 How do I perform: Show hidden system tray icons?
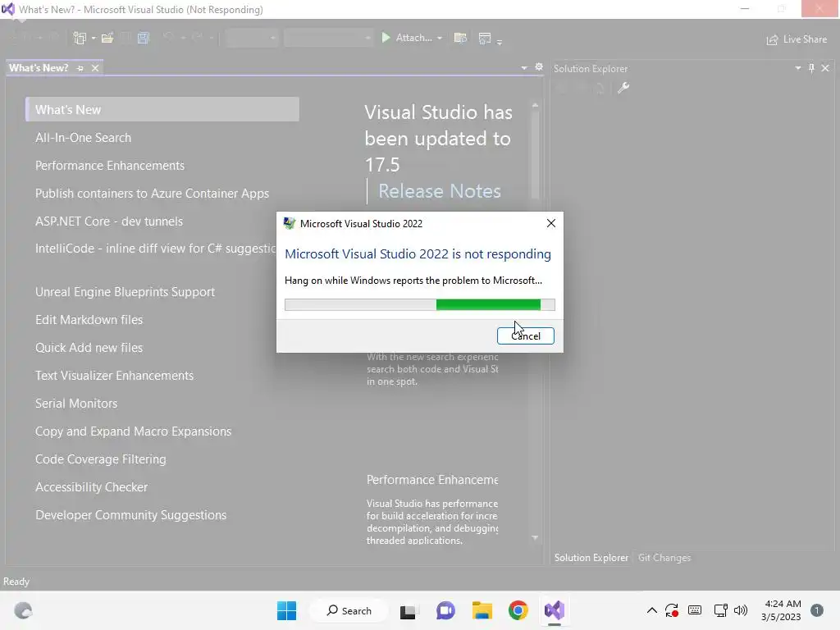pos(652,610)
